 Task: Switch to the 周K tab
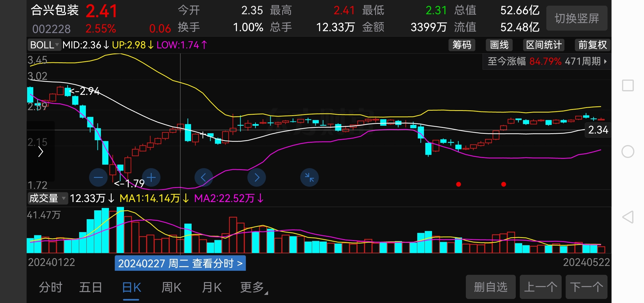coord(171,287)
